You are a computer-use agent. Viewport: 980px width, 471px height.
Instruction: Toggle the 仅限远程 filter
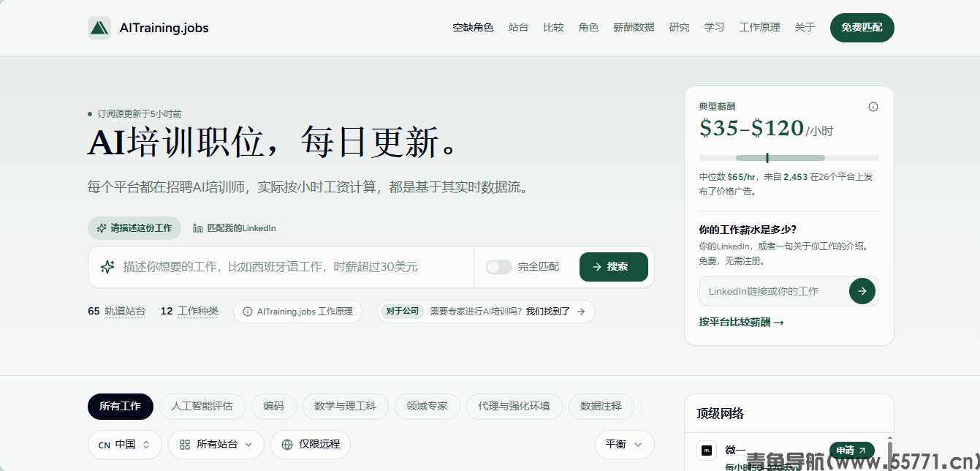(x=311, y=445)
